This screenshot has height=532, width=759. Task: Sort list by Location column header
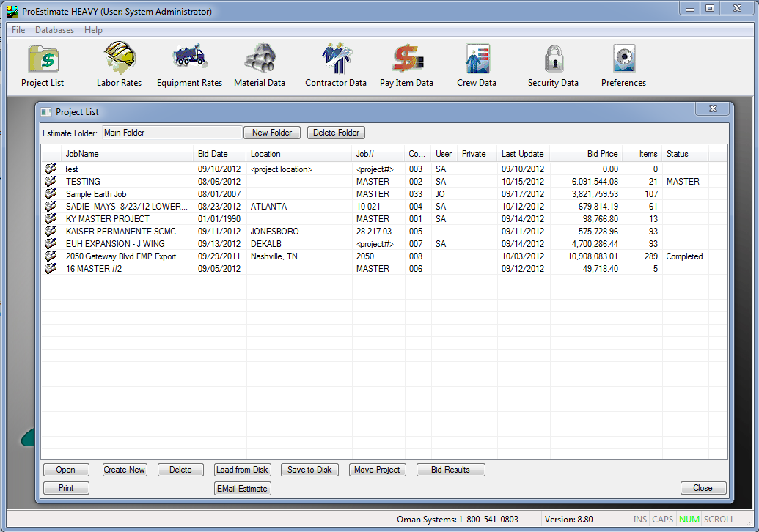pyautogui.click(x=299, y=154)
